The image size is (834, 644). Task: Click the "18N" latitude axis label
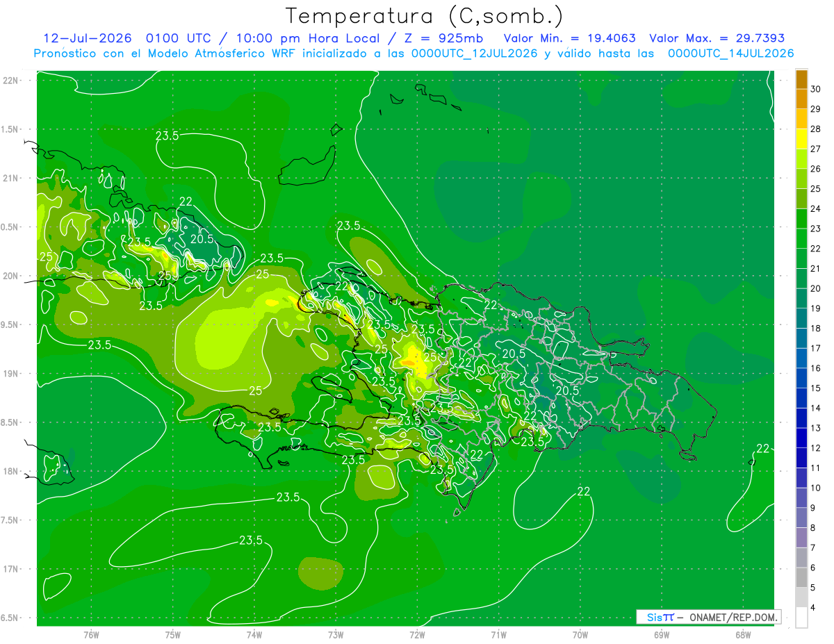pyautogui.click(x=10, y=471)
